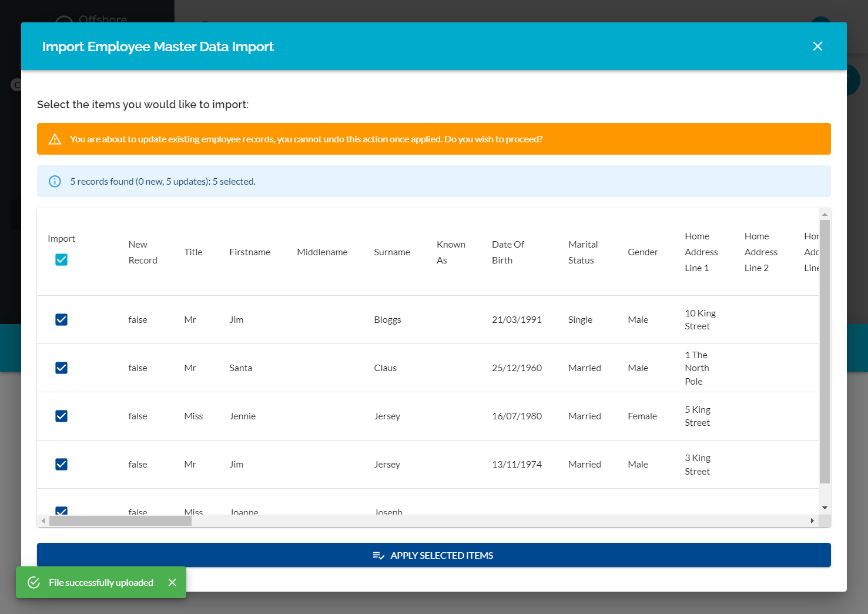Uncheck the import checkbox for Santa Claus
Image resolution: width=868 pixels, height=614 pixels.
coord(61,368)
